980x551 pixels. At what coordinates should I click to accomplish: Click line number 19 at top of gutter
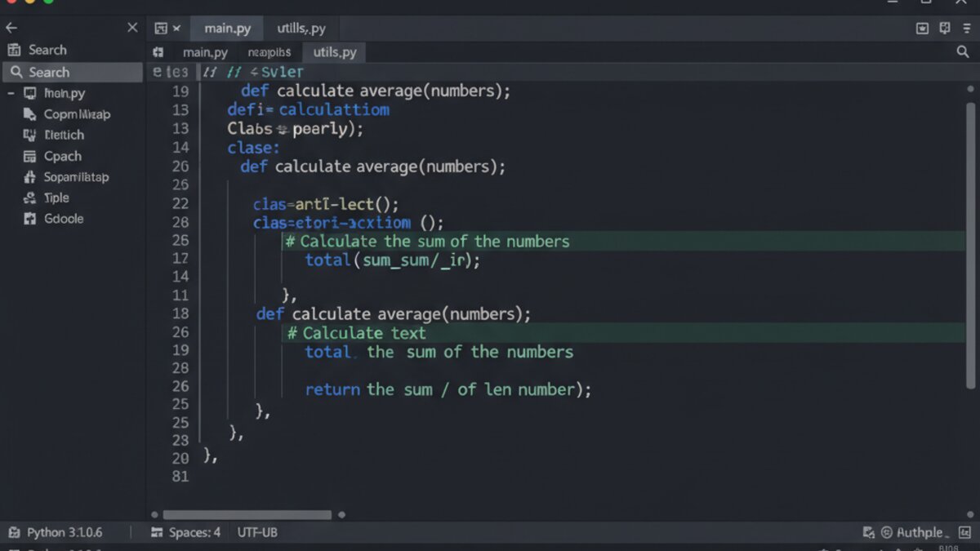pyautogui.click(x=180, y=91)
